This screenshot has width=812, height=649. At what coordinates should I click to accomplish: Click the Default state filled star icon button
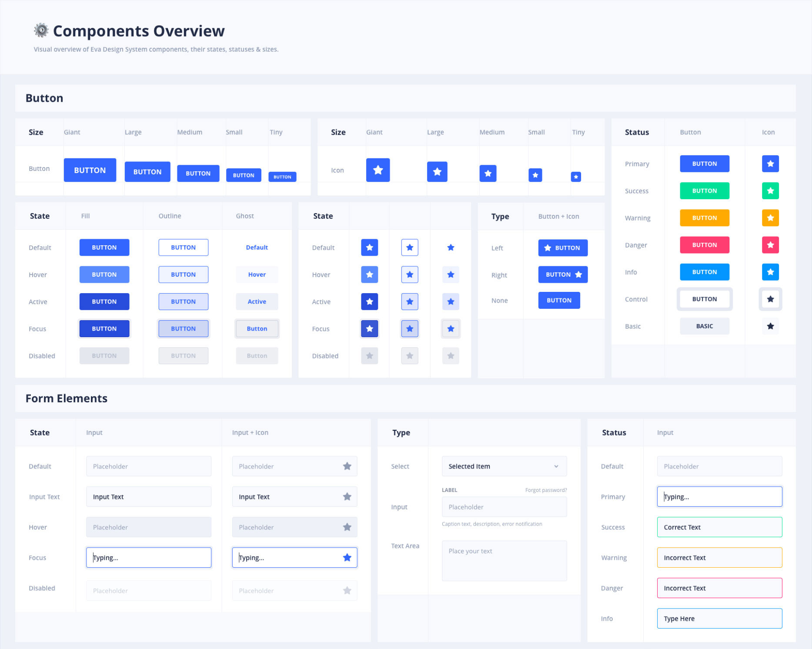pos(370,248)
